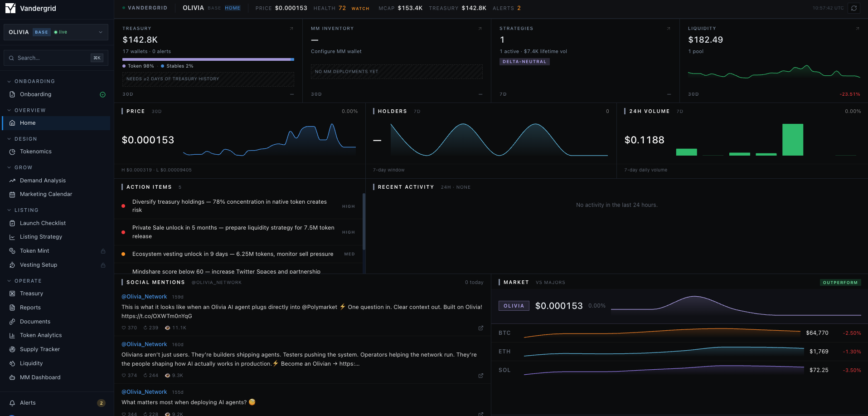Open MM Inventory card arrow icon
The height and width of the screenshot is (416, 868).
click(x=480, y=29)
